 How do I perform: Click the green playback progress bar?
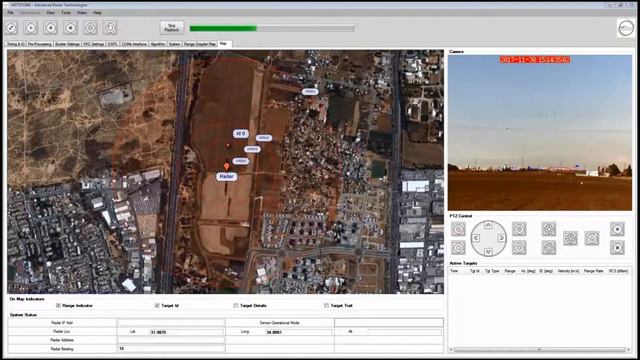(272, 28)
